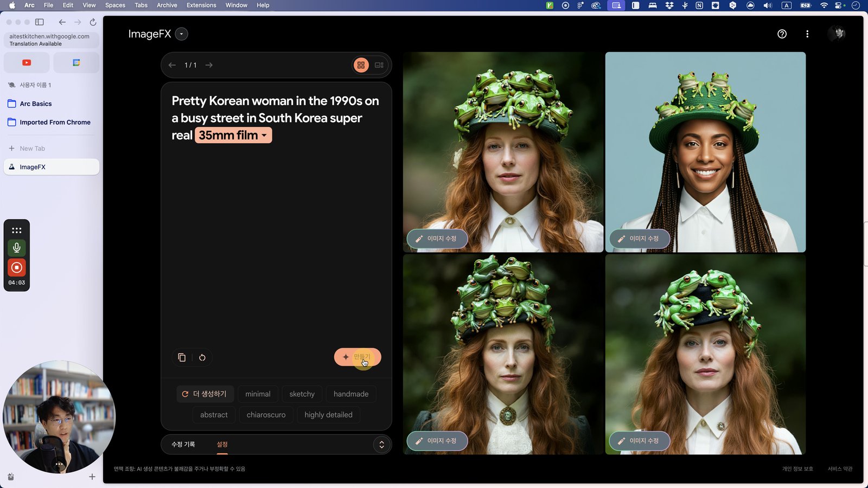Stop the screen recording red button

pyautogui.click(x=17, y=267)
